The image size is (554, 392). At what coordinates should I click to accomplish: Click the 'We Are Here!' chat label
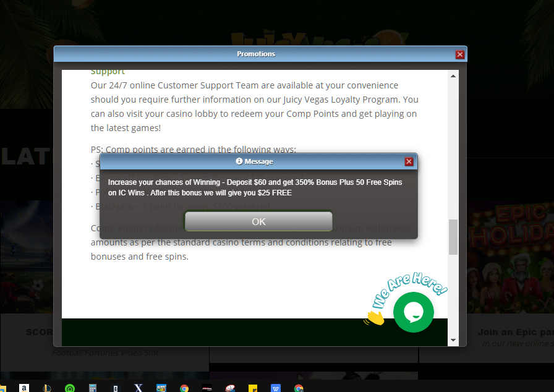pyautogui.click(x=410, y=289)
